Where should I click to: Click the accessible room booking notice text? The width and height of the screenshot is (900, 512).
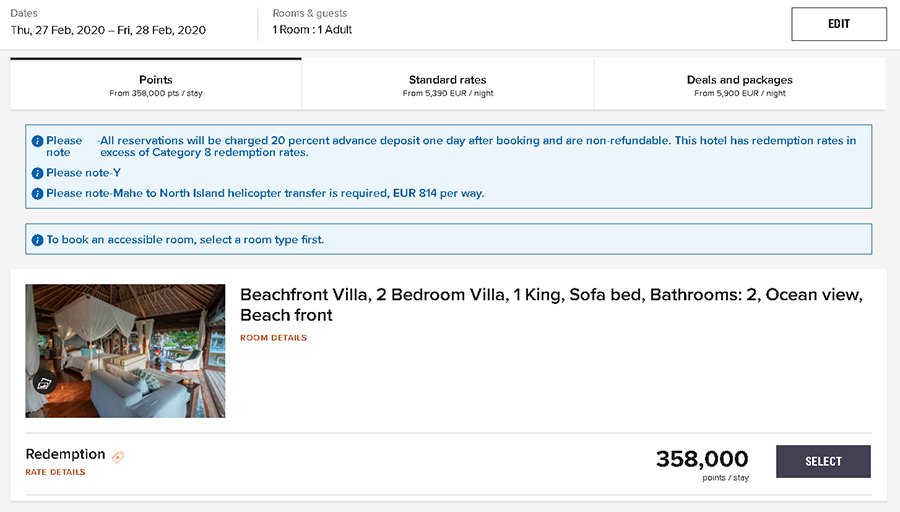(185, 240)
